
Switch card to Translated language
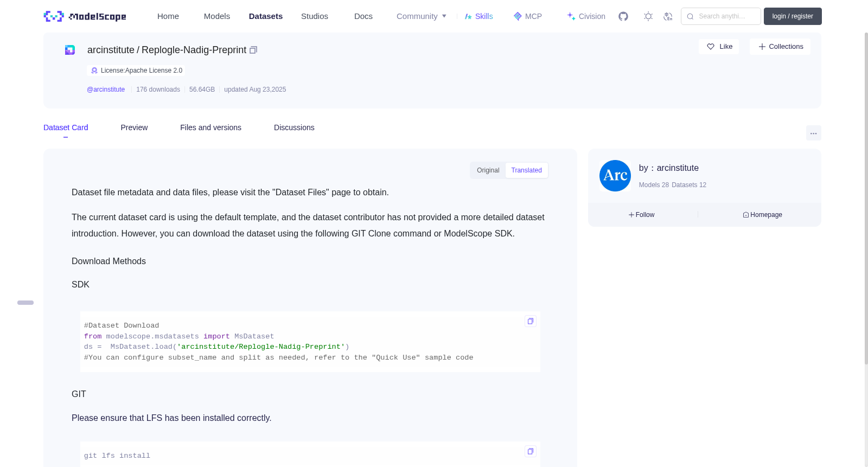(526, 170)
